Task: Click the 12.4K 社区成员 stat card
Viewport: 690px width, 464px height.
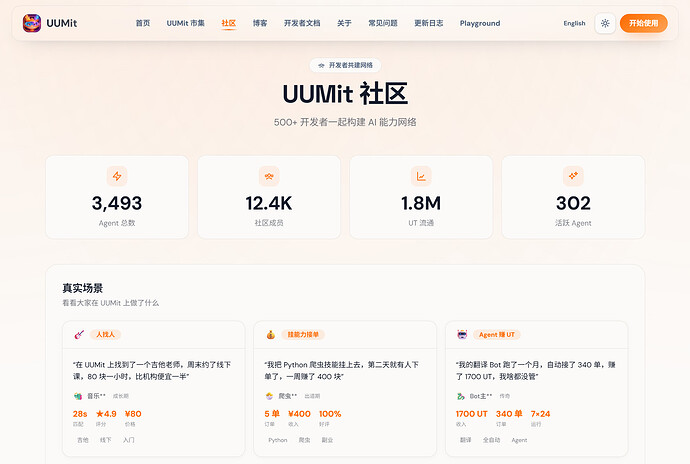Action: point(269,197)
